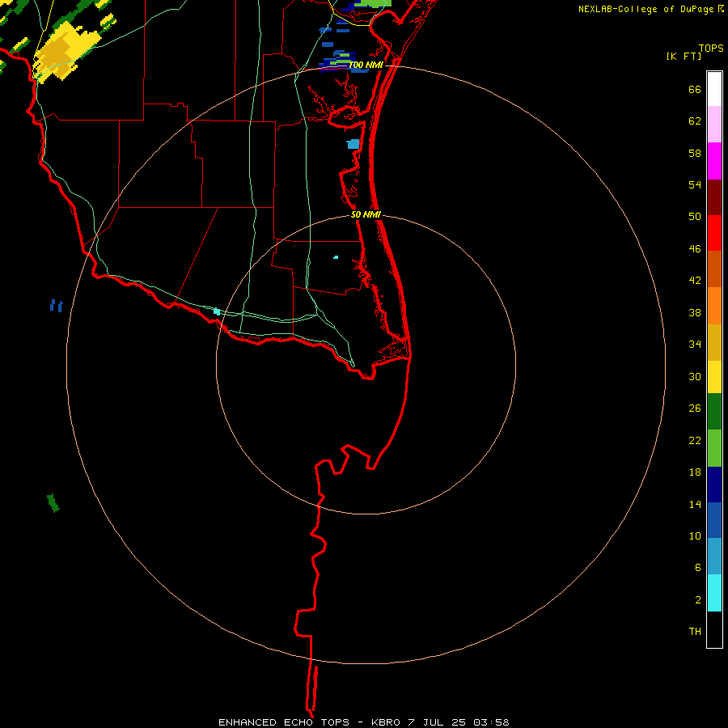Pick the bright orange legend swatch
The width and height of the screenshot is (728, 728).
[x=714, y=306]
